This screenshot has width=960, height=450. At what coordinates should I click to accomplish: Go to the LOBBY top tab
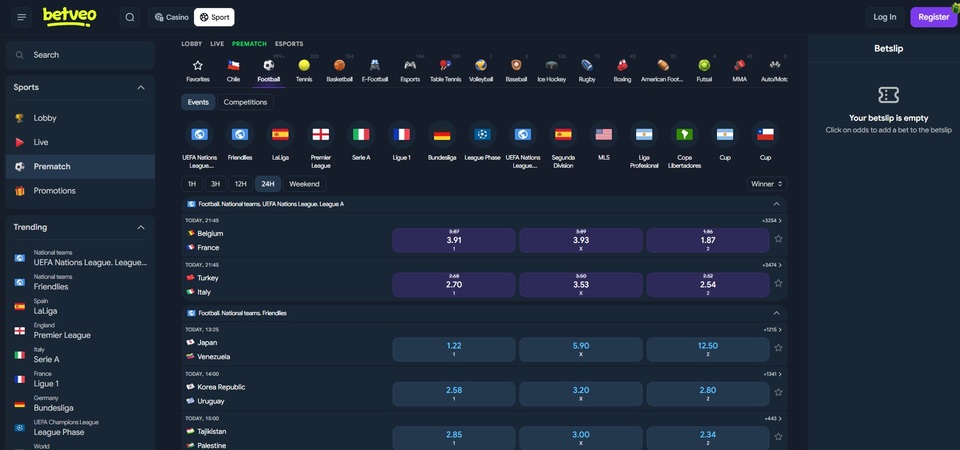click(192, 44)
